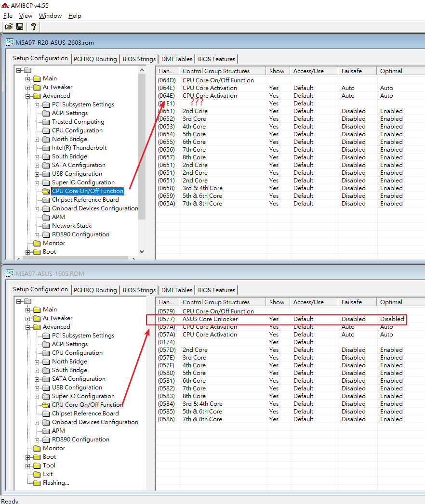The image size is (425, 504).
Task: Open BIOS Features tab in 2603 ROM window
Action: tap(216, 59)
